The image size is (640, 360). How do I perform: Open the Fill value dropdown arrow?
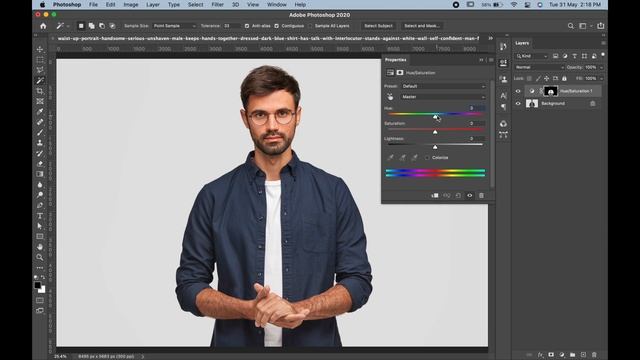[x=601, y=78]
